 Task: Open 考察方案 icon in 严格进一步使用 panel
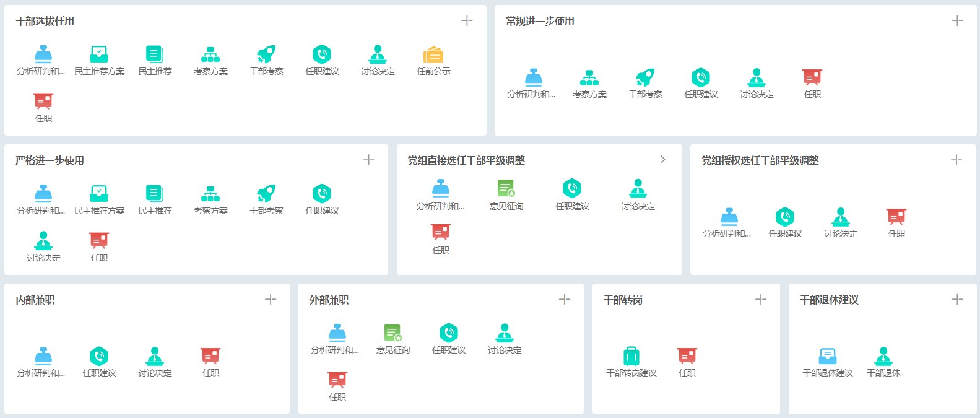[x=210, y=194]
